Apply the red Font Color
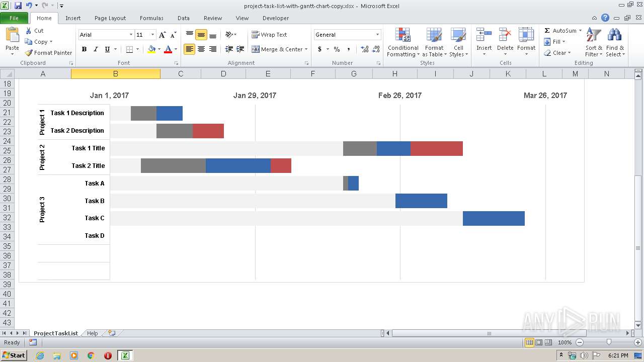Screen dimensions: 644x362 pyautogui.click(x=168, y=49)
